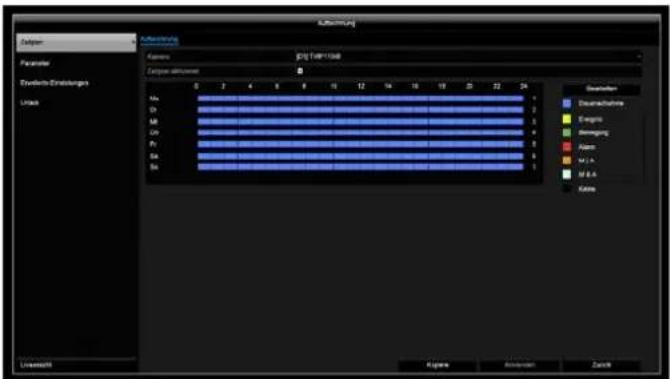Toggle the Zeitplan aktivieren checkbox
Image resolution: width=670 pixels, height=379 pixels.
click(300, 71)
